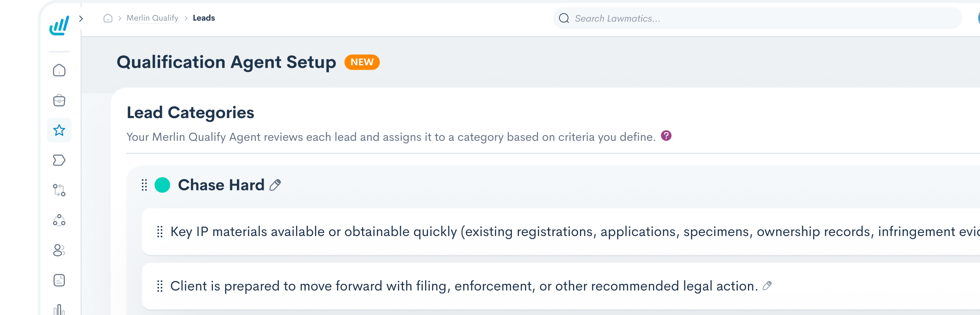Open the Matters briefcase sidebar icon
This screenshot has width=980, height=315.
tap(59, 100)
